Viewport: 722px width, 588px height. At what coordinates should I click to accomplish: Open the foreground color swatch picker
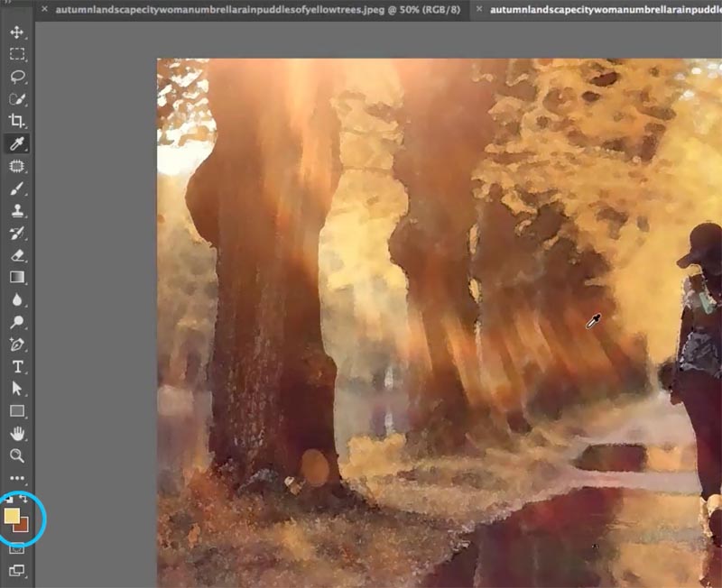coord(12,517)
